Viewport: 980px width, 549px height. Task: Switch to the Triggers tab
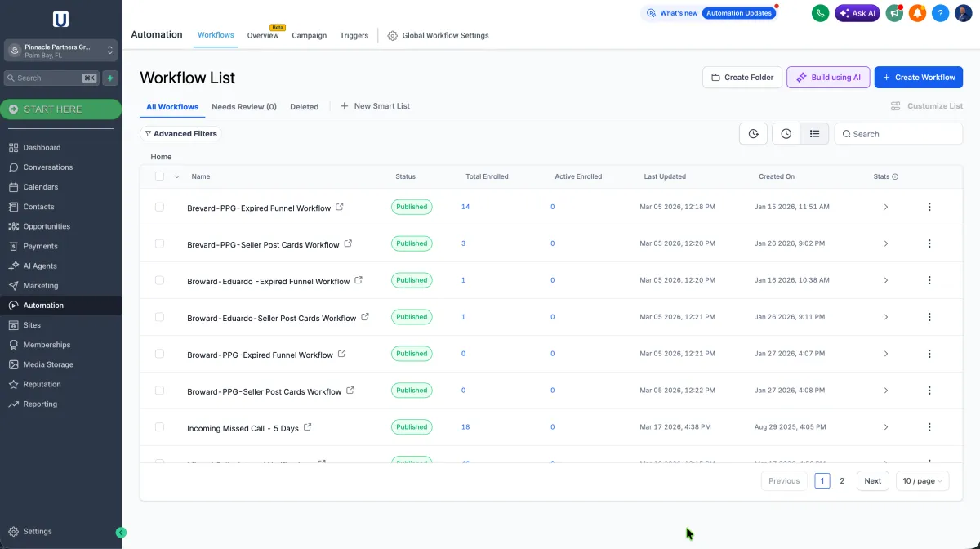[x=354, y=36]
